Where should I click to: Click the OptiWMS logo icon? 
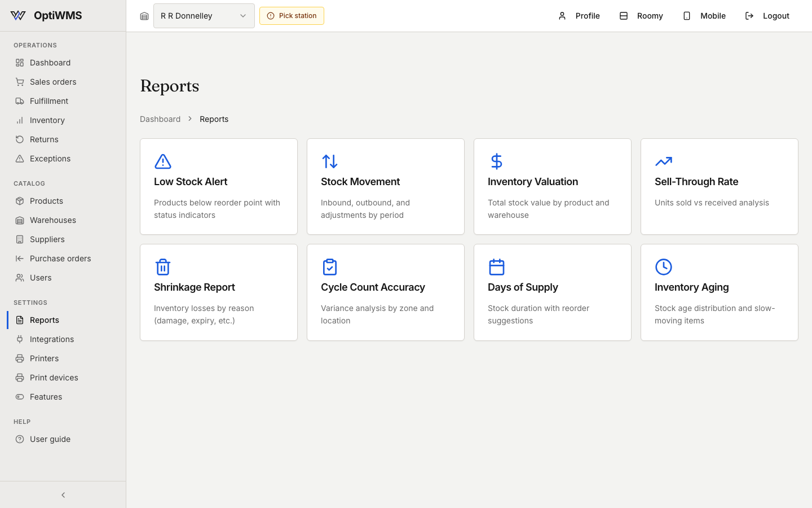coord(18,16)
